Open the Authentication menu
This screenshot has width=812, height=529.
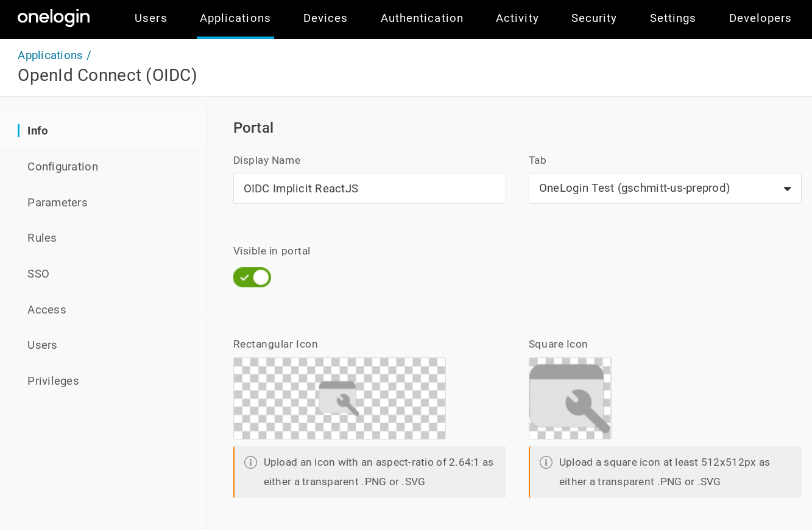coord(422,18)
